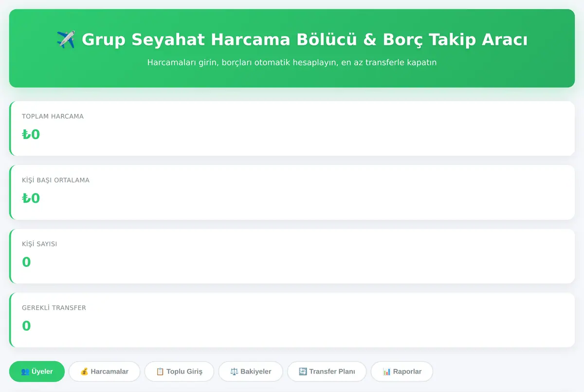Screen dimensions: 584x392
Task: Click the subtitle starting with Harcamaları girin
Action: click(292, 63)
